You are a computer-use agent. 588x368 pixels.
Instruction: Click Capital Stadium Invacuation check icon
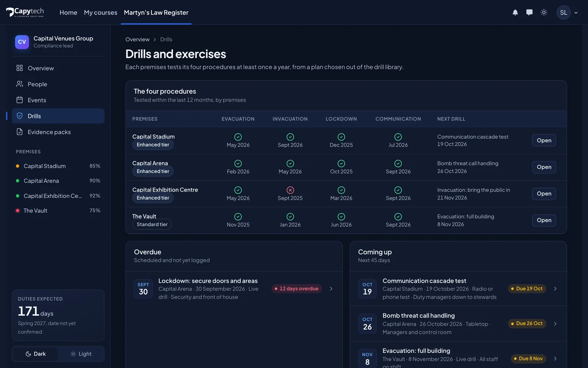290,137
